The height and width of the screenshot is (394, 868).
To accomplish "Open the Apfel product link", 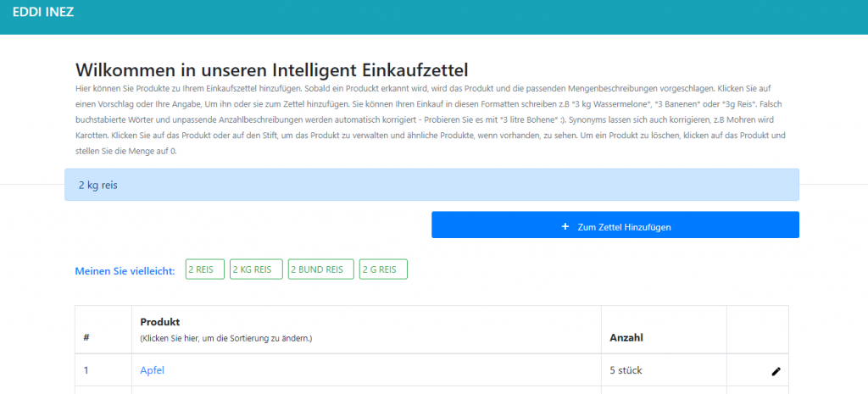I will coord(153,371).
